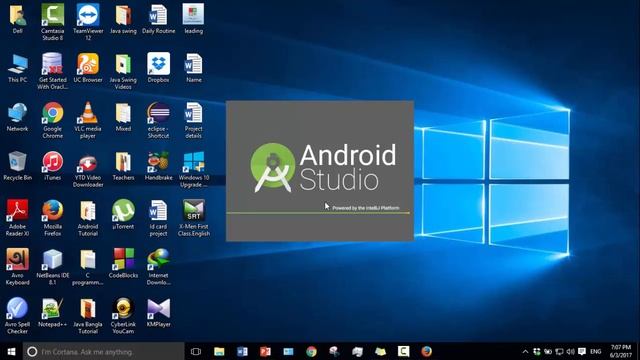
Task: Open Notepad++ desktop shortcut
Action: (x=53, y=309)
